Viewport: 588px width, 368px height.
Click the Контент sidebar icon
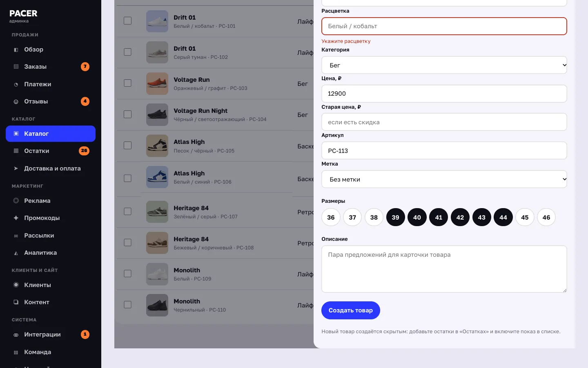point(16,302)
